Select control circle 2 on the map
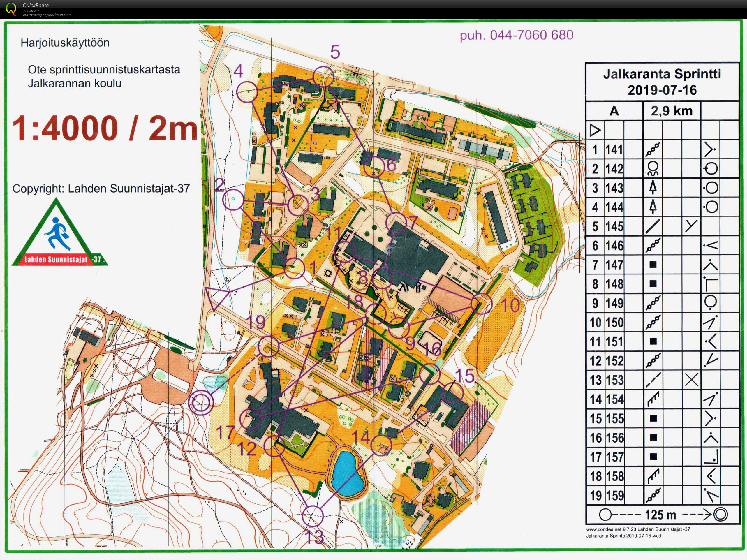The height and width of the screenshot is (560, 747). tap(233, 199)
